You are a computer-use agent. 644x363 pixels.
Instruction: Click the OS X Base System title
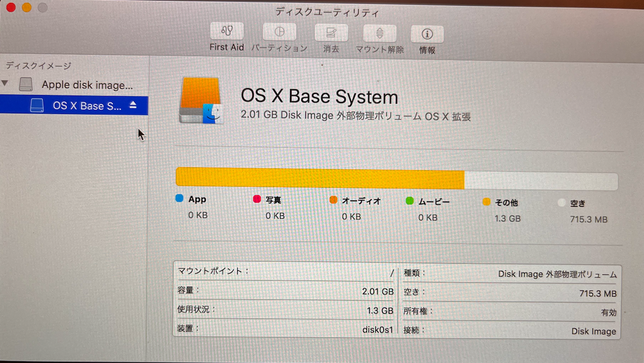click(320, 97)
